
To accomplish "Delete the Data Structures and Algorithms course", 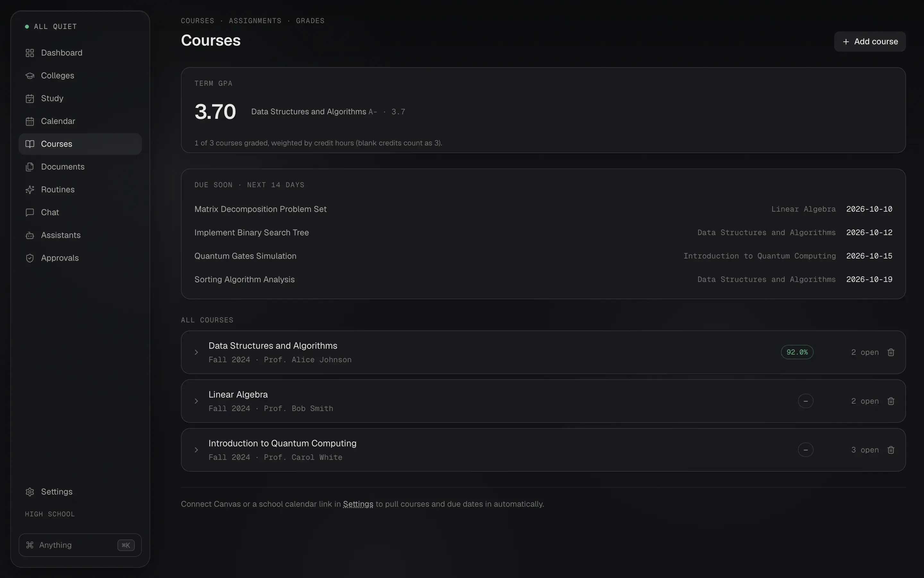I will click(x=891, y=352).
